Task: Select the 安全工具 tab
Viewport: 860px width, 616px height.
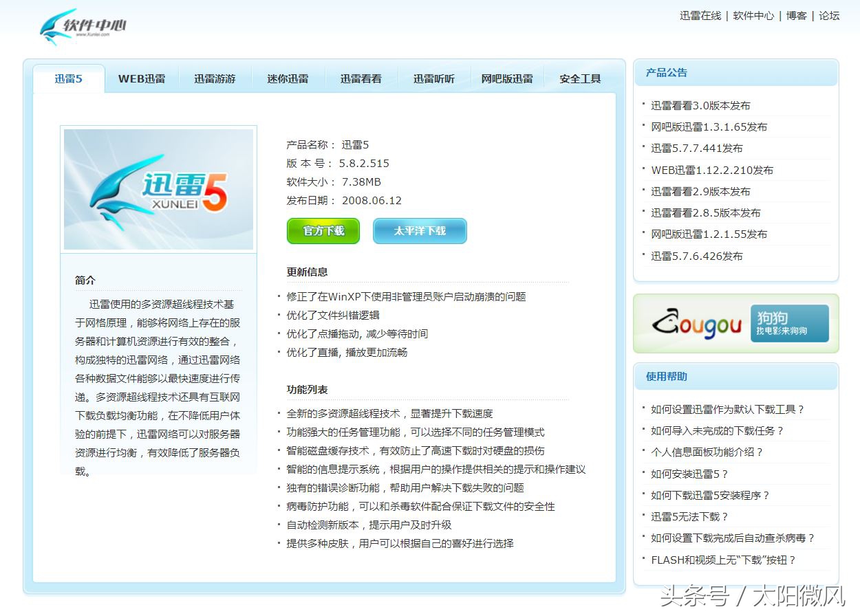Action: [x=579, y=78]
